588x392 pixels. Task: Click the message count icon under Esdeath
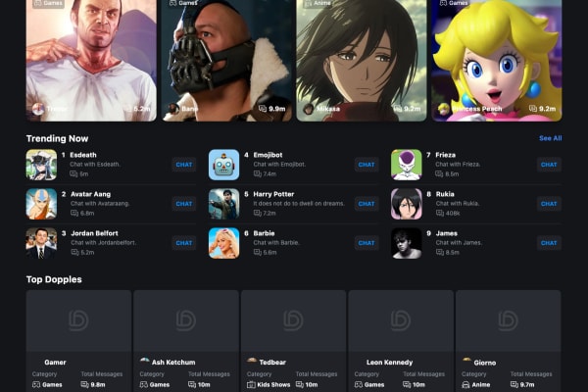[73, 174]
